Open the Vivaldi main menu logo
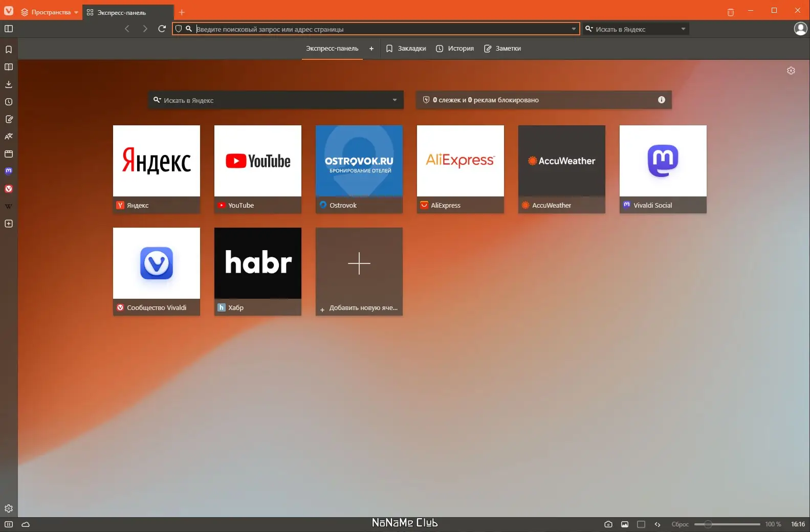Image resolution: width=810 pixels, height=532 pixels. (9, 11)
